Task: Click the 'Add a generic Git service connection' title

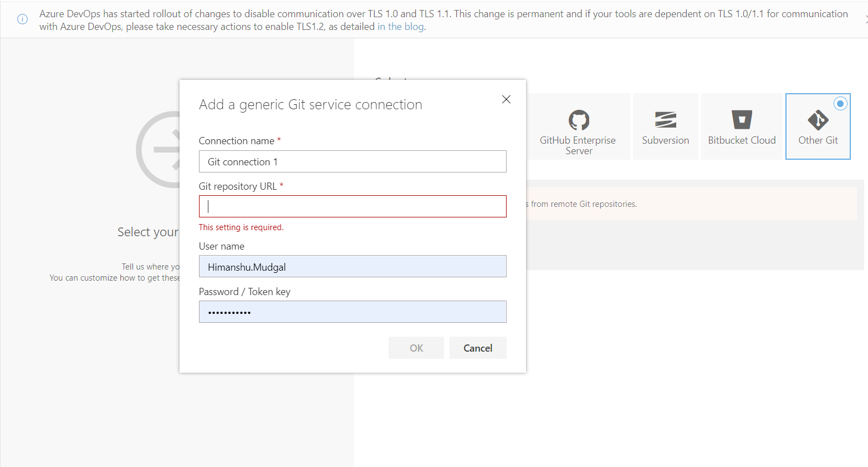Action: (x=310, y=104)
